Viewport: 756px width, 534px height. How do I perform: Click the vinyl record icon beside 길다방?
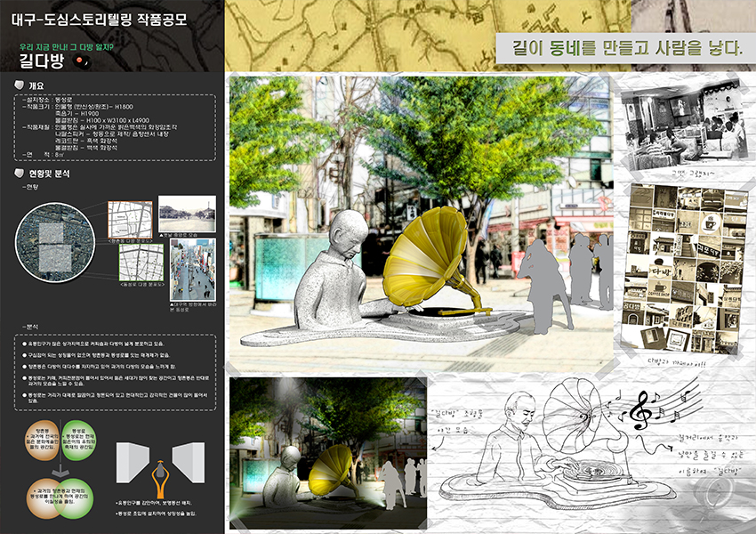tap(82, 61)
